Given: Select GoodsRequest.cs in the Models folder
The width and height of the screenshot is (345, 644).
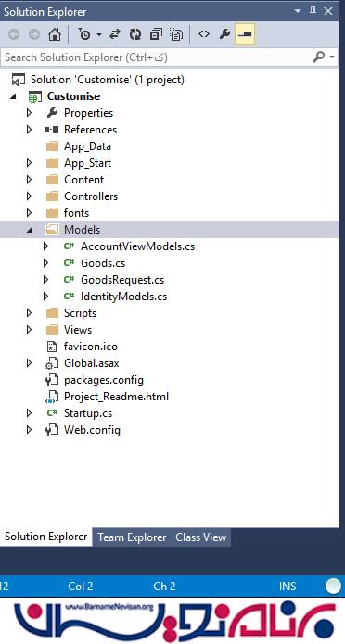Looking at the screenshot, I should pos(122,280).
